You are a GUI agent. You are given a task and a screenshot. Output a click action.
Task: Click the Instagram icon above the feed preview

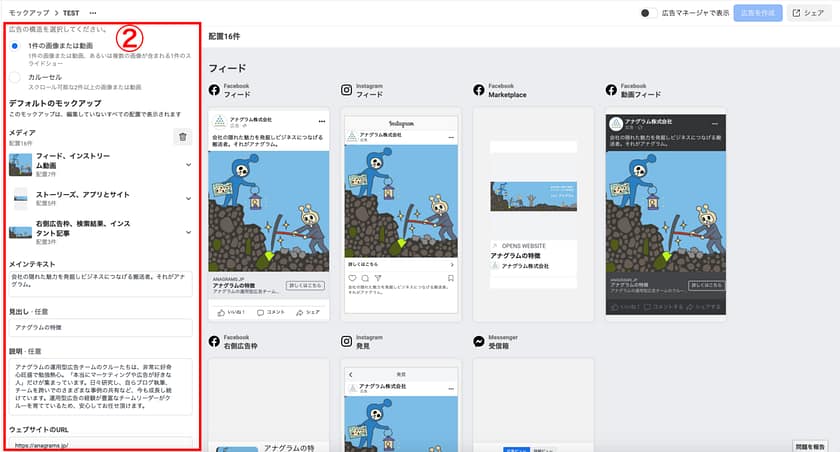pos(347,90)
